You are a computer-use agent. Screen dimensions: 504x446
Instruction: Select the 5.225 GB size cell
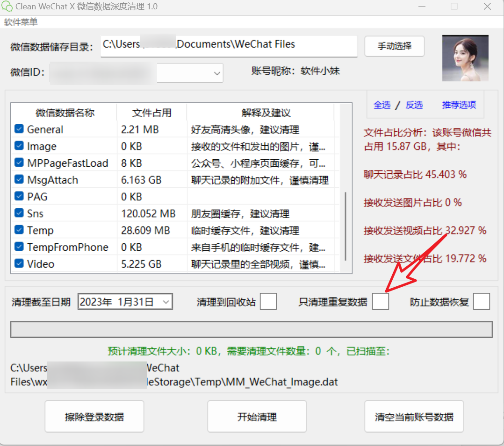[141, 264]
